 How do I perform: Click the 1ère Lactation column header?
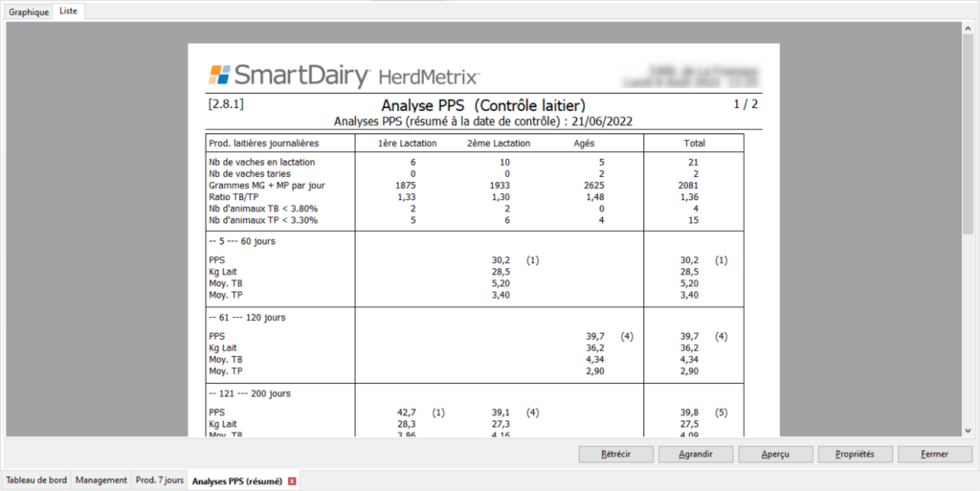(x=409, y=144)
